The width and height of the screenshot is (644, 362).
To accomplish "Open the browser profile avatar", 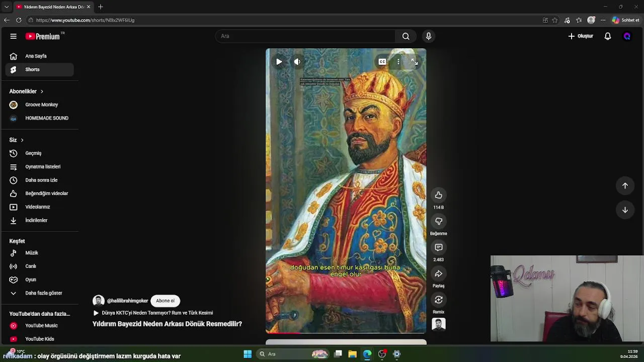I will tap(591, 20).
